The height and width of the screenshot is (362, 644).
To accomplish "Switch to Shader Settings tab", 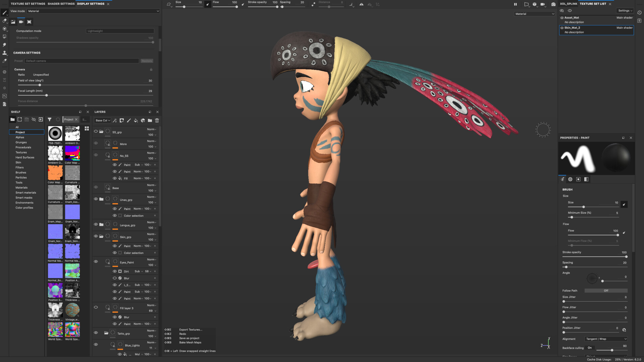I will pyautogui.click(x=61, y=4).
